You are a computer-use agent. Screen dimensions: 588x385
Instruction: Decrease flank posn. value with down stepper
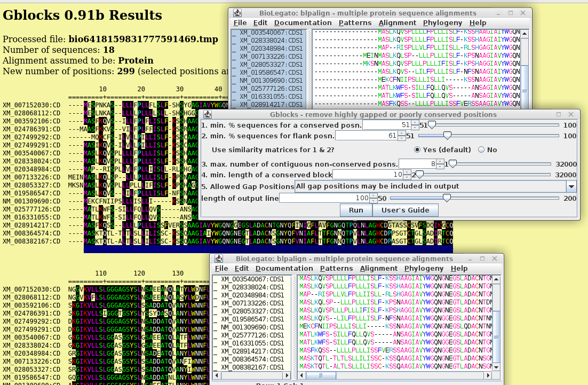coord(402,138)
